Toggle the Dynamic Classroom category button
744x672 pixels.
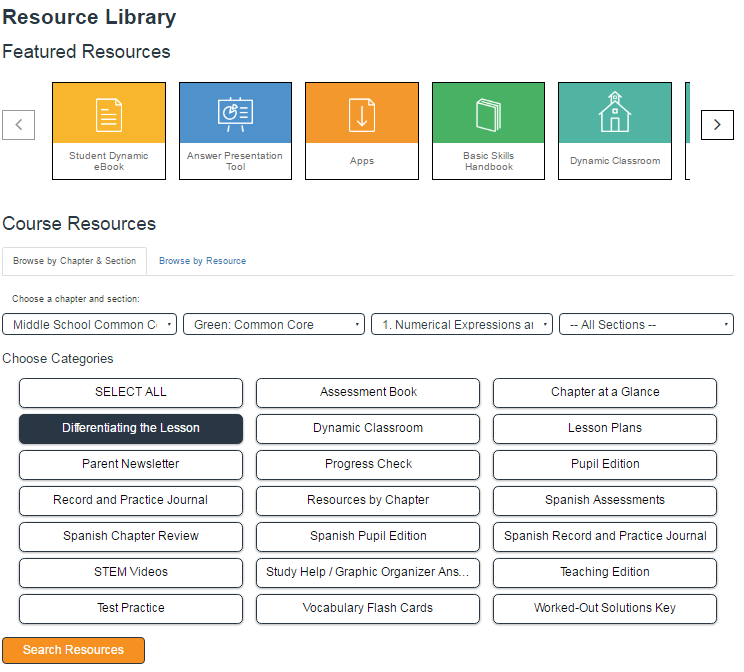[368, 429]
